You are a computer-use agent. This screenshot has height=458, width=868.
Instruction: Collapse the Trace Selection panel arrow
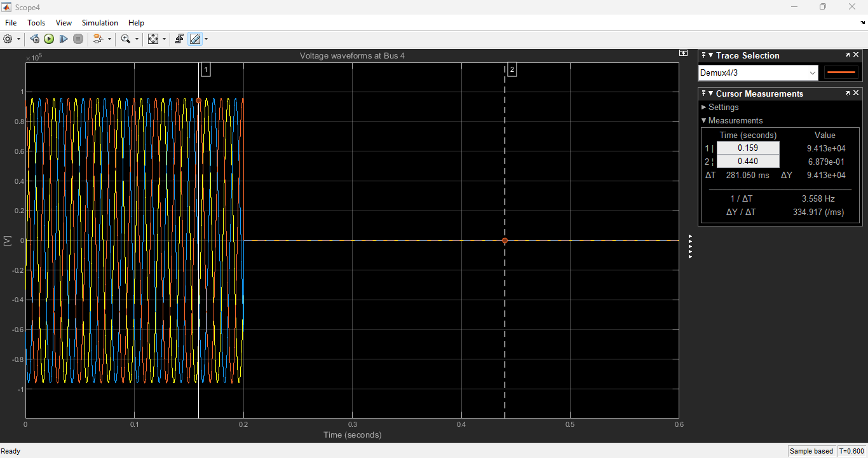pyautogui.click(x=710, y=56)
